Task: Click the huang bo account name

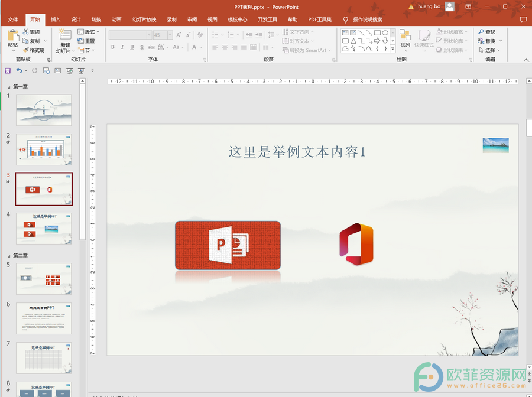Action: 429,6
